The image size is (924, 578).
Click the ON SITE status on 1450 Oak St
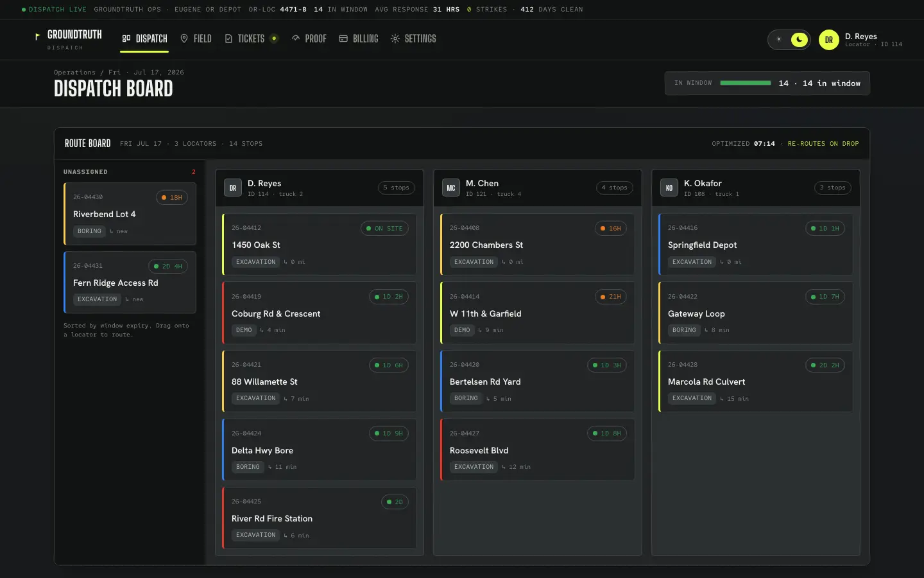(384, 229)
